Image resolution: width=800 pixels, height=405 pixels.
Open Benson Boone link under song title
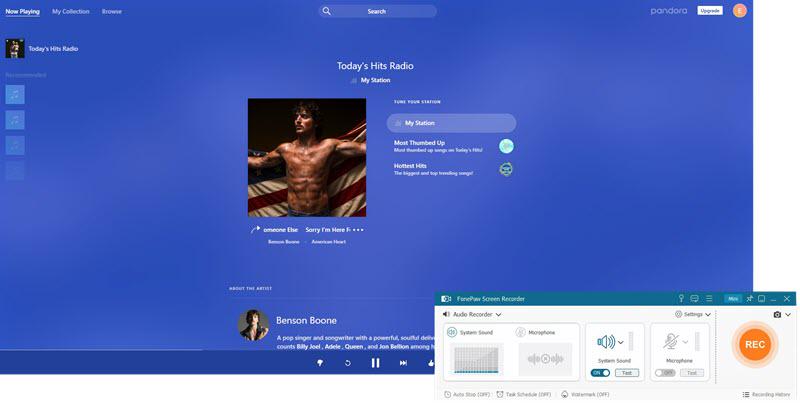(x=284, y=242)
